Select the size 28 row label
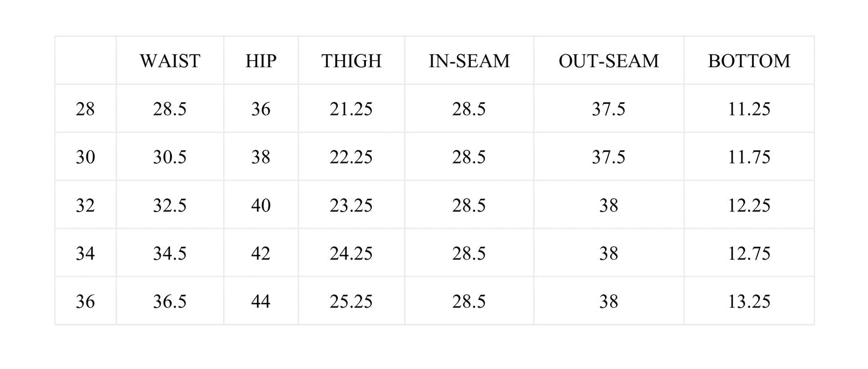The width and height of the screenshot is (868, 369). click(x=85, y=109)
